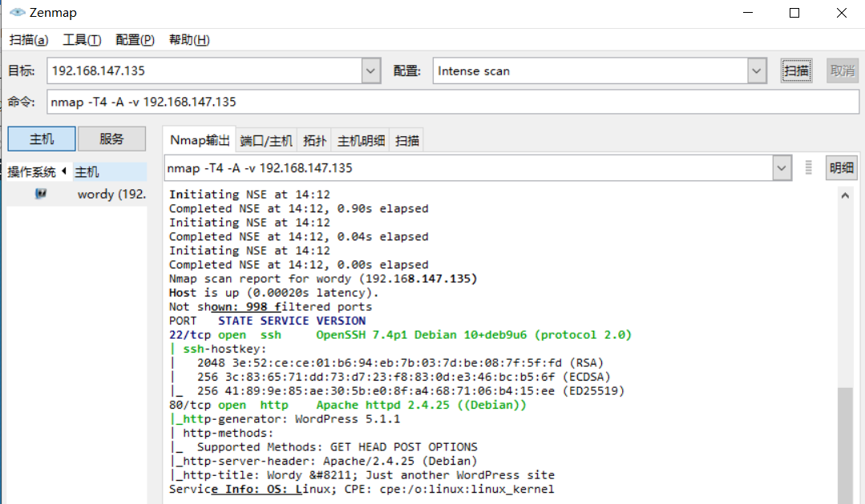Click the RSA hostkey fingerprint line
This screenshot has height=504, width=865.
click(386, 363)
